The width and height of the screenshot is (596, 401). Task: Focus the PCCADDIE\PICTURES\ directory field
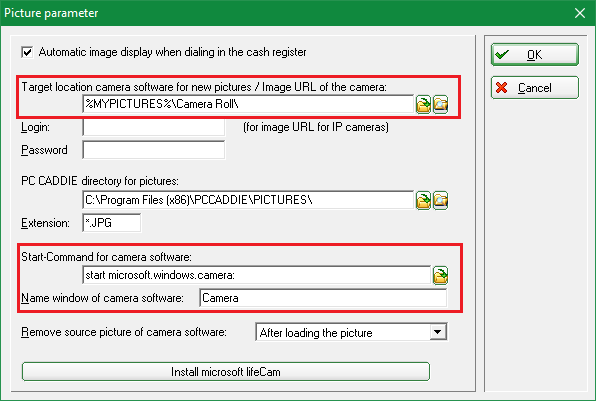[248, 200]
